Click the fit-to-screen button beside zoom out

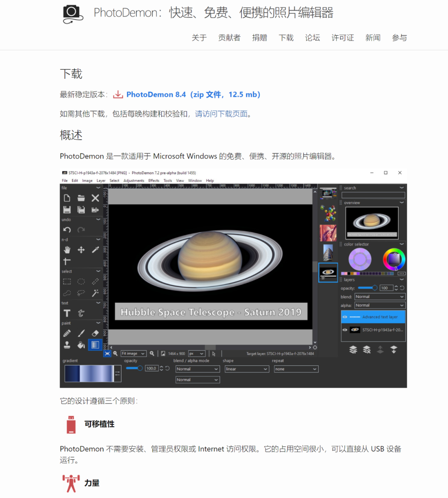(107, 354)
